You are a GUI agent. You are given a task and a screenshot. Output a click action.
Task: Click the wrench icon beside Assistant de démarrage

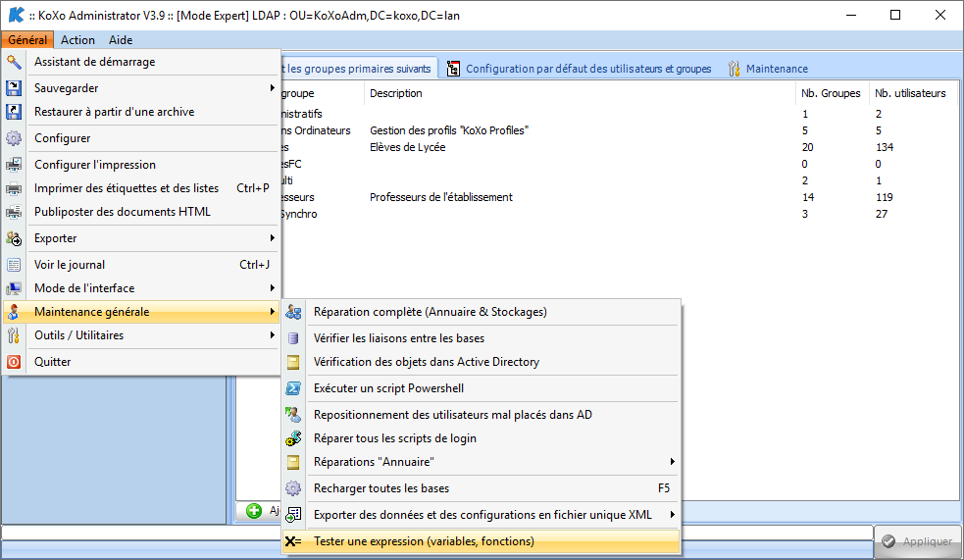14,62
